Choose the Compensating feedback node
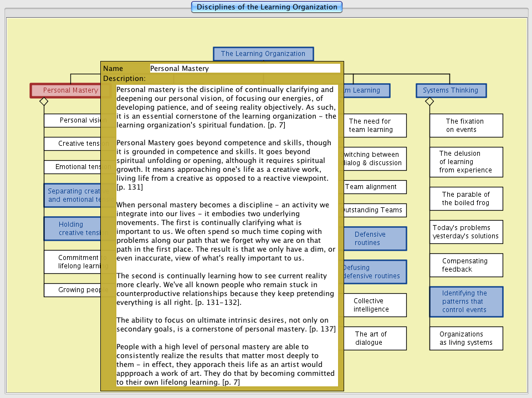532x398 pixels. [465, 265]
